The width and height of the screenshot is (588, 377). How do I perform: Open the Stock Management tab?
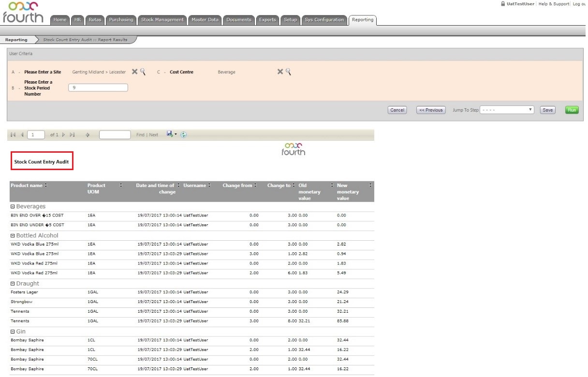(162, 20)
